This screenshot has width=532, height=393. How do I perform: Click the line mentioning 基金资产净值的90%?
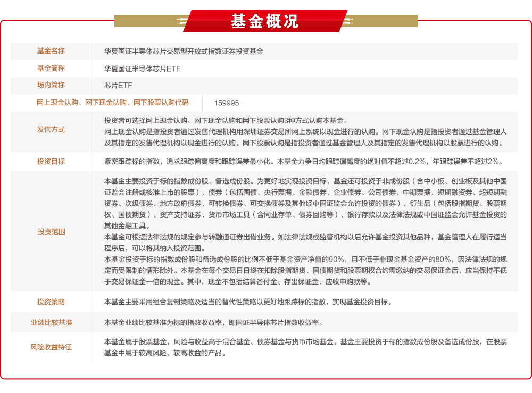(305, 260)
